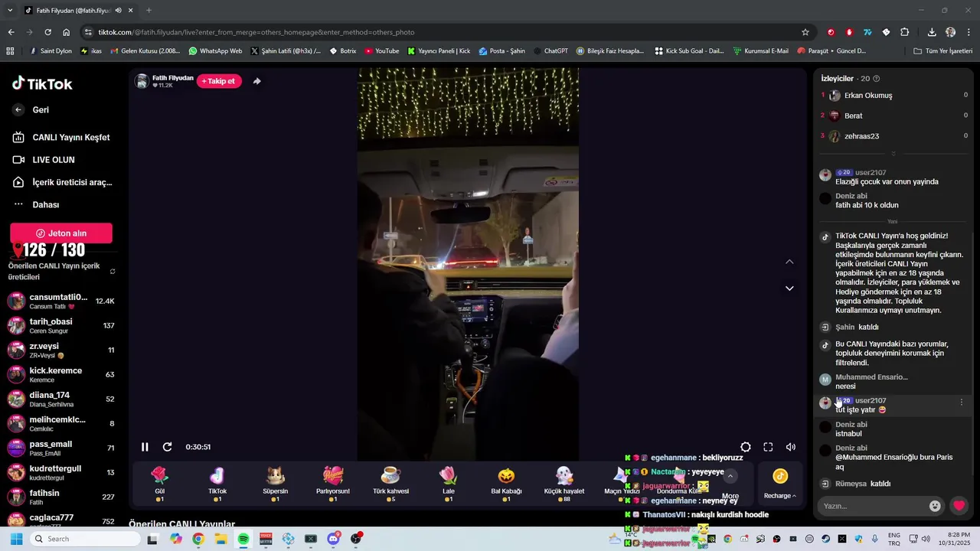
Task: Open zr.veysi recommended stream
Action: [61, 350]
